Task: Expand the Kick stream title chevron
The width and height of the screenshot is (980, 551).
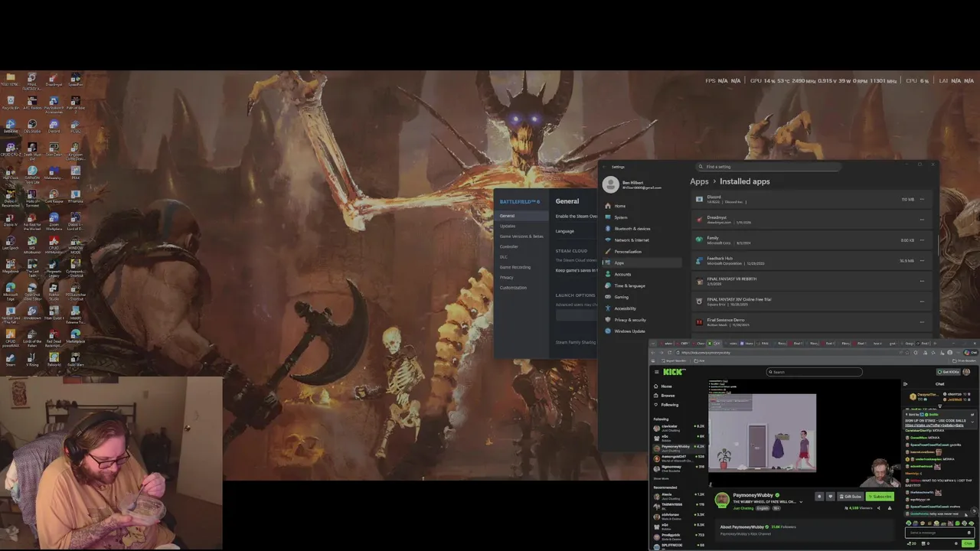Action: tap(801, 502)
